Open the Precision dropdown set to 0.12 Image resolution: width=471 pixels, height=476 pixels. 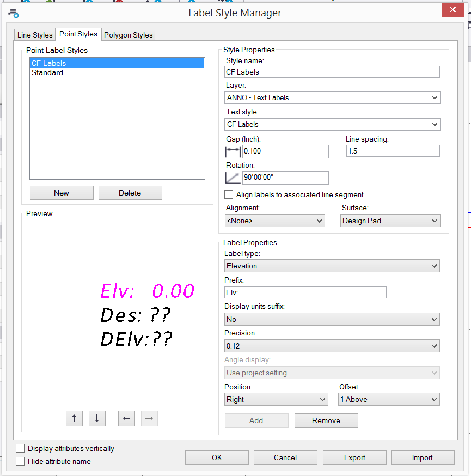[332, 346]
